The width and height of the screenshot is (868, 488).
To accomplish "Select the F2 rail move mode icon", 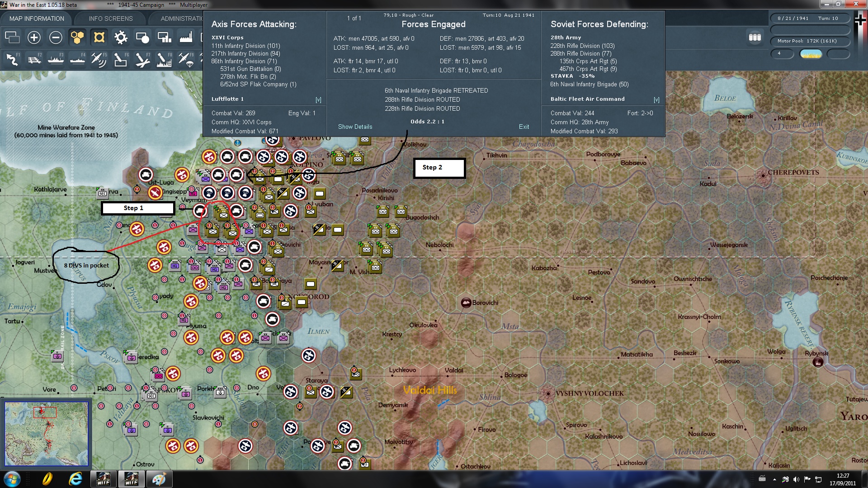I will click(x=34, y=59).
